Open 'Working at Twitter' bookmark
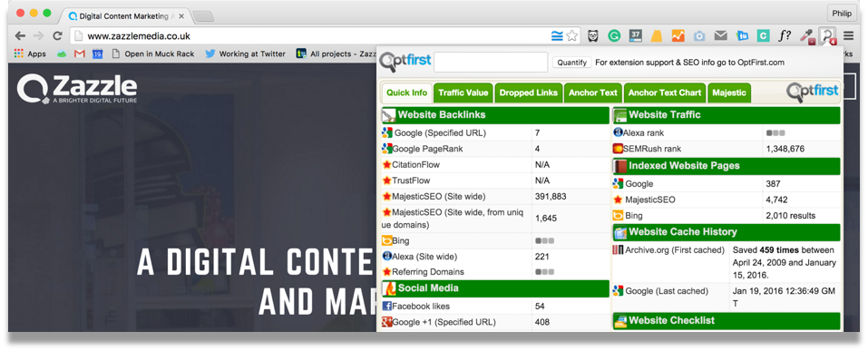This screenshot has height=351, width=868. tap(245, 54)
